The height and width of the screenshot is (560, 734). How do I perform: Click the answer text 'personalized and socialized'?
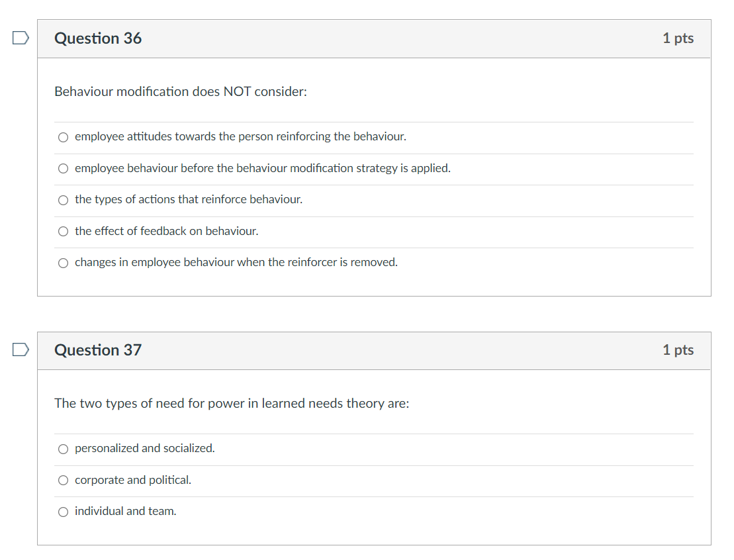click(x=144, y=449)
